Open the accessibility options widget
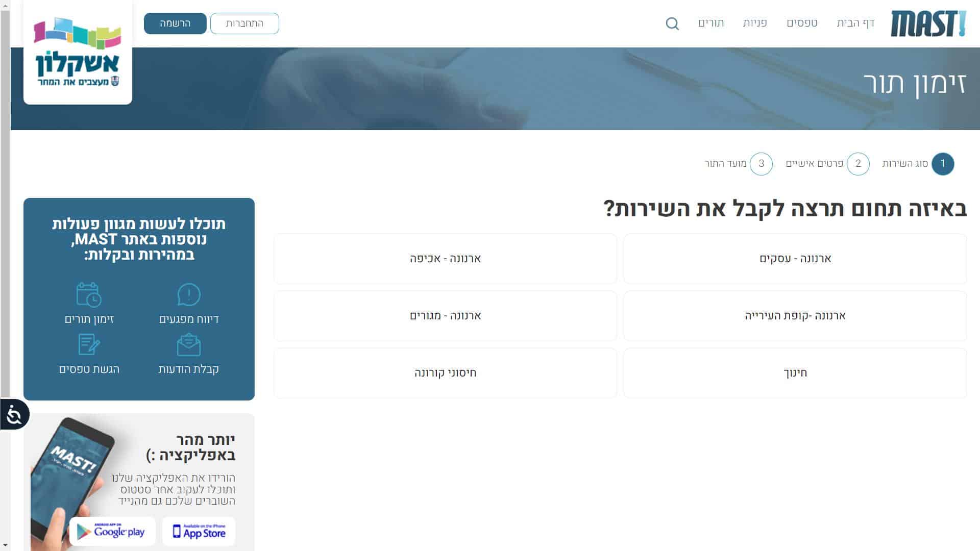Viewport: 980px width, 551px height. pos(14,415)
